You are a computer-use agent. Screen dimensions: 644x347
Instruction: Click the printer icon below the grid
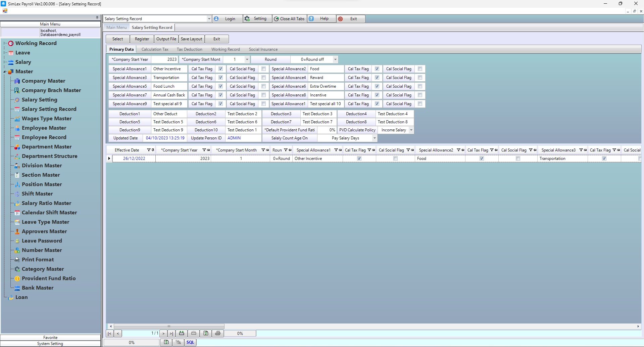pyautogui.click(x=218, y=333)
